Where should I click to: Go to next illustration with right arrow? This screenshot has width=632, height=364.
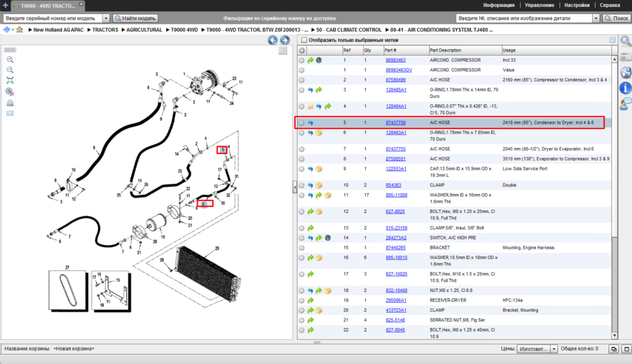point(285,40)
